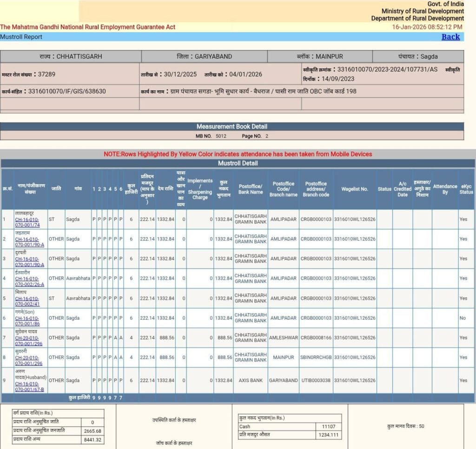Image resolution: width=476 pixels, height=449 pixels.
Task: Click the Back link at top right
Action: coord(450,37)
